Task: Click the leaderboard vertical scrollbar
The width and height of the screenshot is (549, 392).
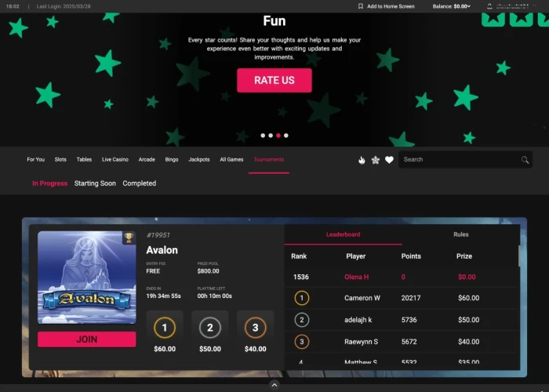Action: click(x=518, y=256)
